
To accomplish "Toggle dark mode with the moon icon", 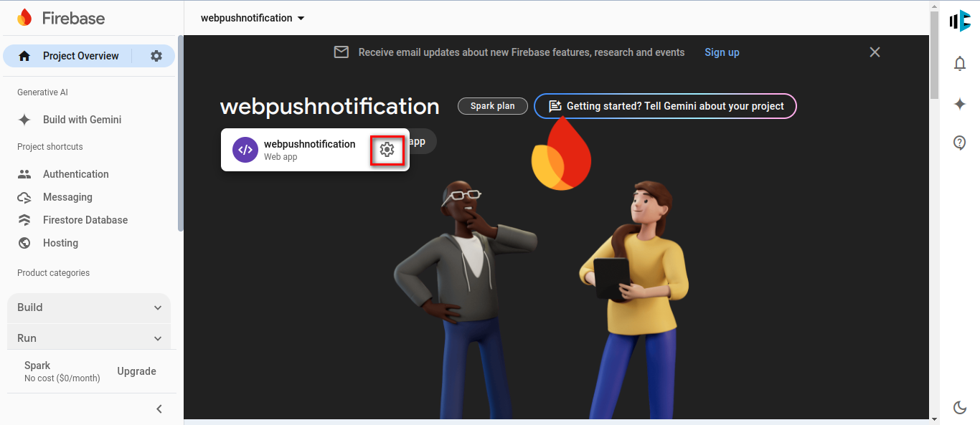I will click(x=960, y=408).
